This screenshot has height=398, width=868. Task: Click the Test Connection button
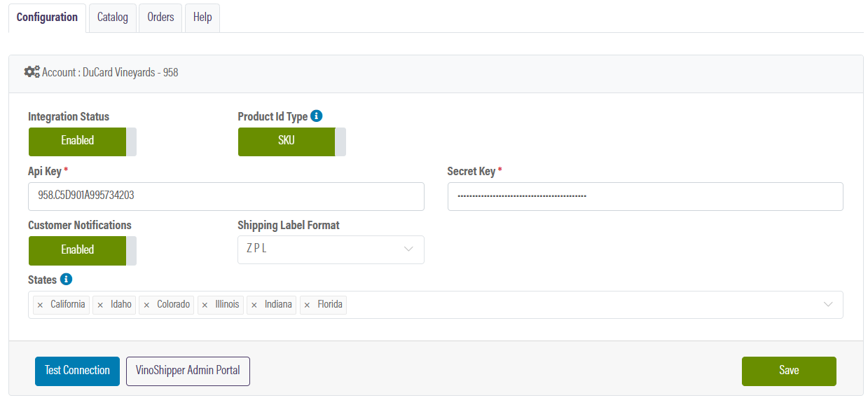click(77, 371)
